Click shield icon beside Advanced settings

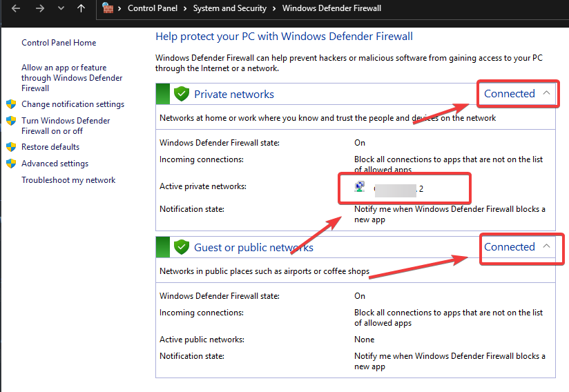11,164
